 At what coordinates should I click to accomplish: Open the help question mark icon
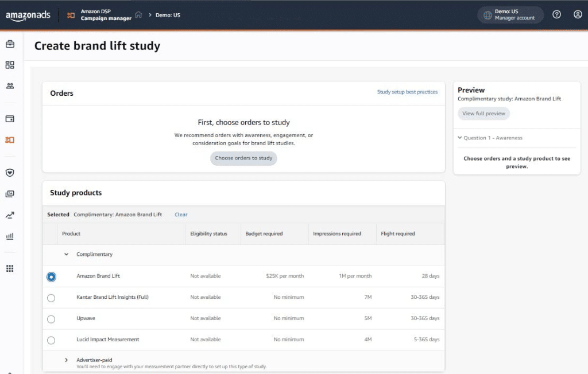coord(556,14)
